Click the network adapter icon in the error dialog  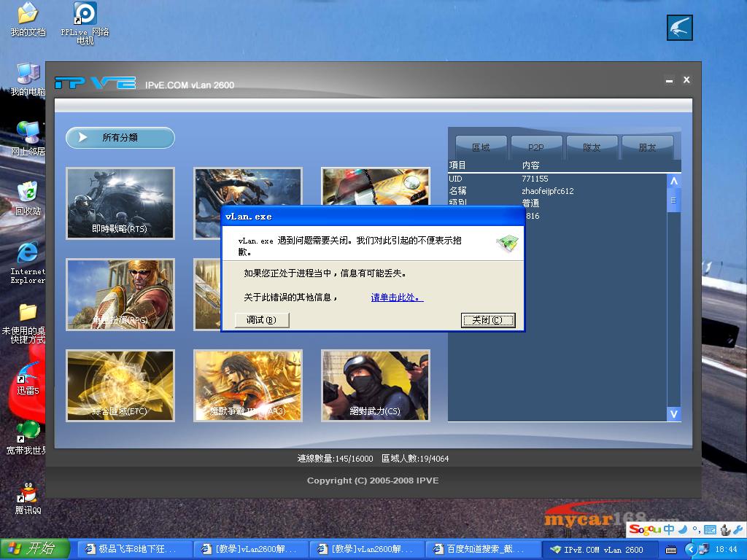[x=508, y=245]
